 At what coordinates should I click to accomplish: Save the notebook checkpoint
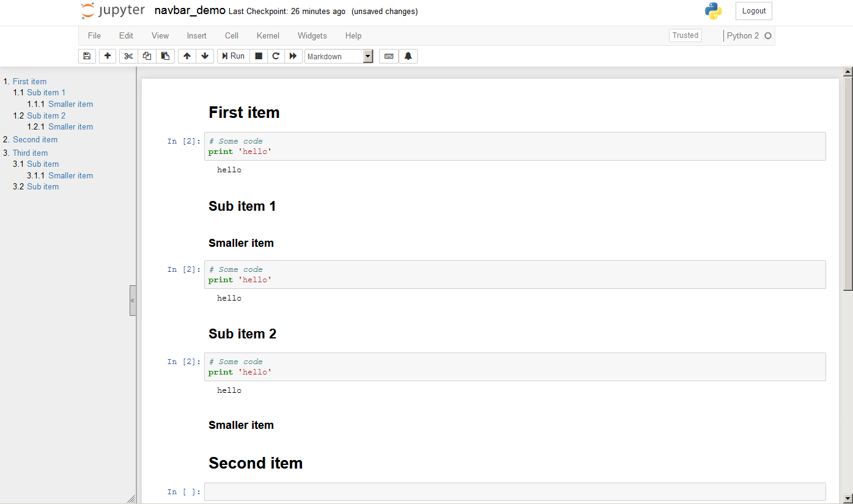87,56
